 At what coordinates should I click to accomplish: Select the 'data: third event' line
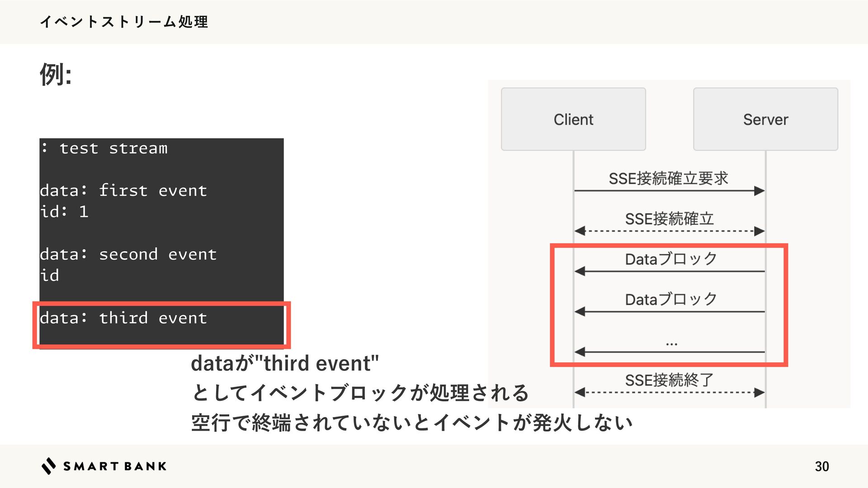tap(123, 318)
